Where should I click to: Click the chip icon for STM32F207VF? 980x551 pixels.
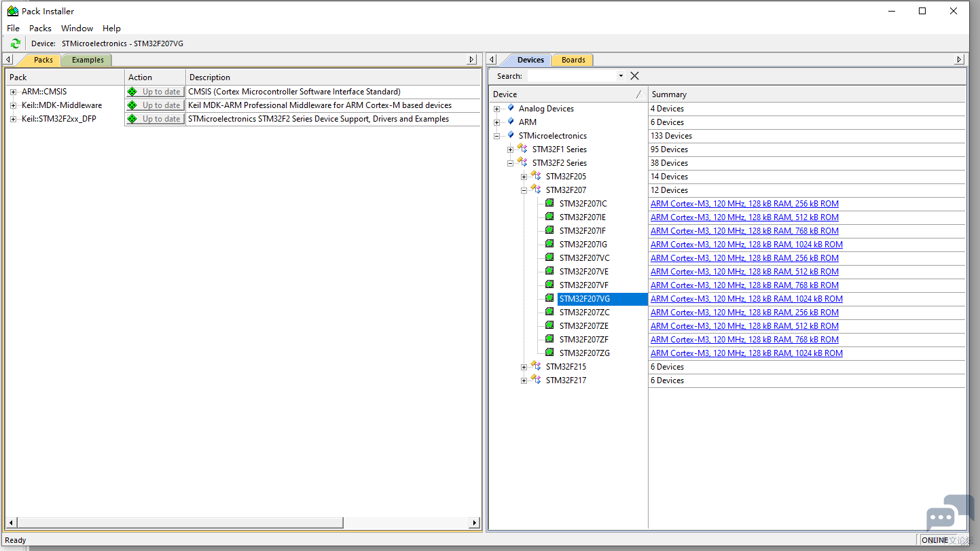(x=549, y=285)
